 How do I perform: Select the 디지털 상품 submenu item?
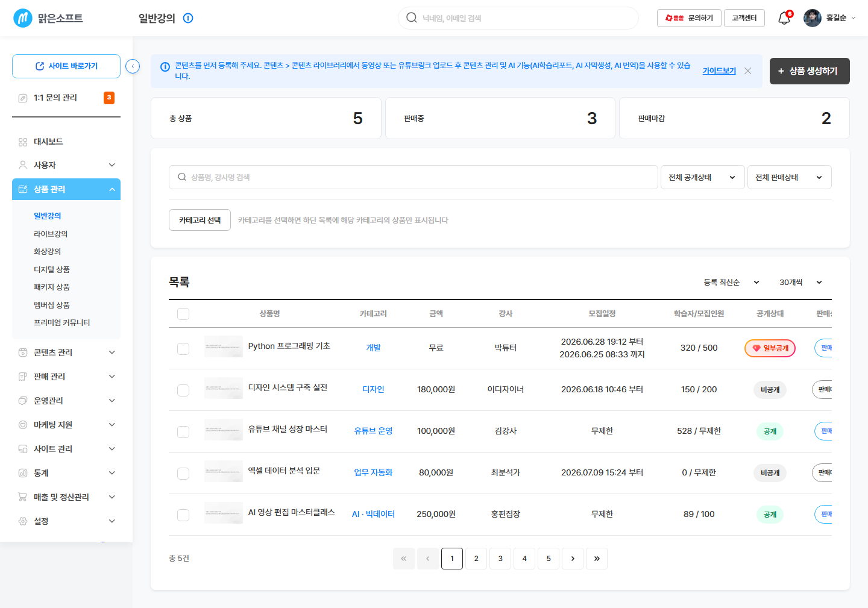(52, 269)
